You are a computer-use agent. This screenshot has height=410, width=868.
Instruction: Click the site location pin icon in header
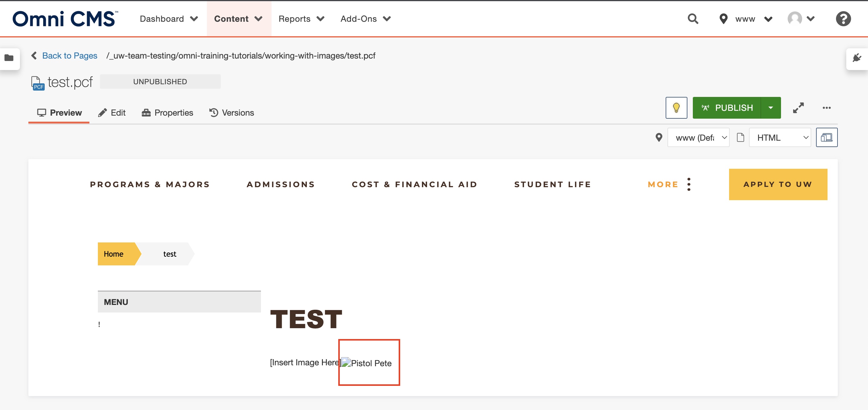tap(723, 19)
